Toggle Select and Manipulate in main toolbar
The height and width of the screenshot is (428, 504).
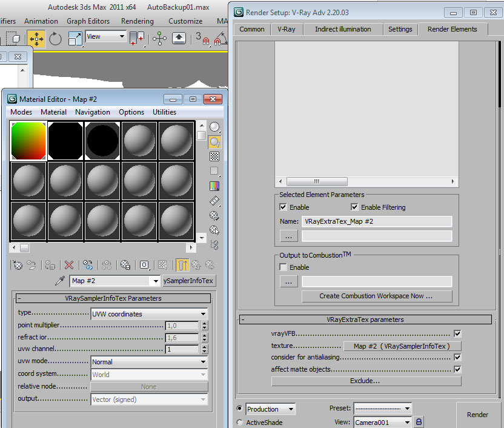[x=159, y=39]
